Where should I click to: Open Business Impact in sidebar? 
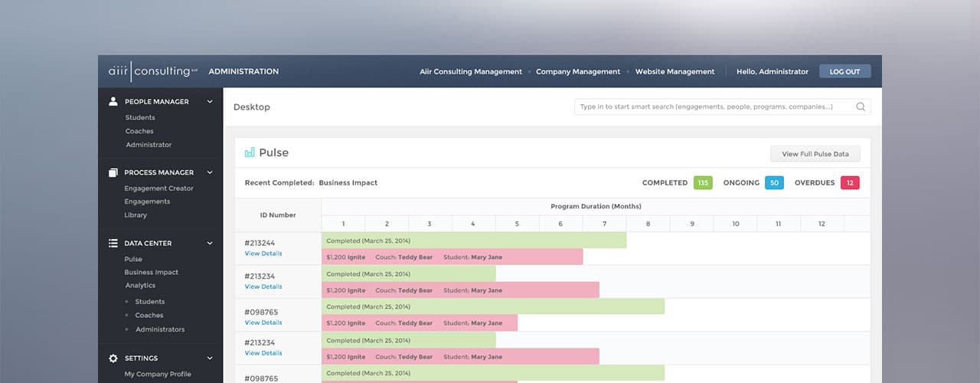click(152, 272)
